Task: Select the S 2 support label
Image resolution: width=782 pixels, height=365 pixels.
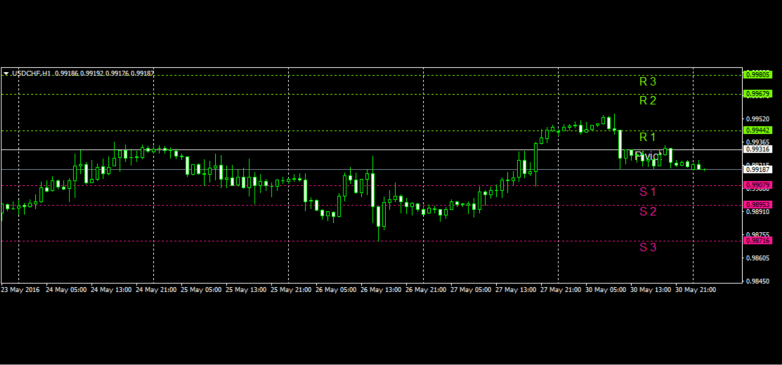Action: pyautogui.click(x=648, y=211)
